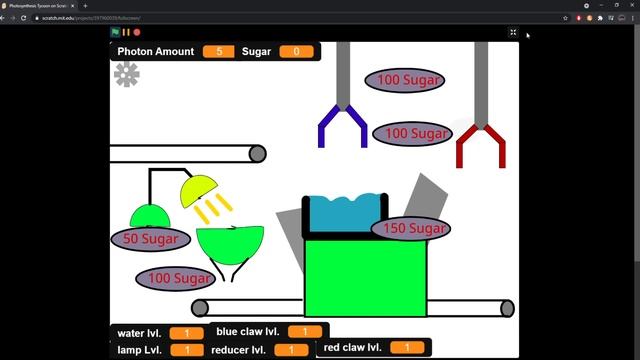Click the lower conveyor left roller
The width and height of the screenshot is (640, 360).
pos(200,308)
